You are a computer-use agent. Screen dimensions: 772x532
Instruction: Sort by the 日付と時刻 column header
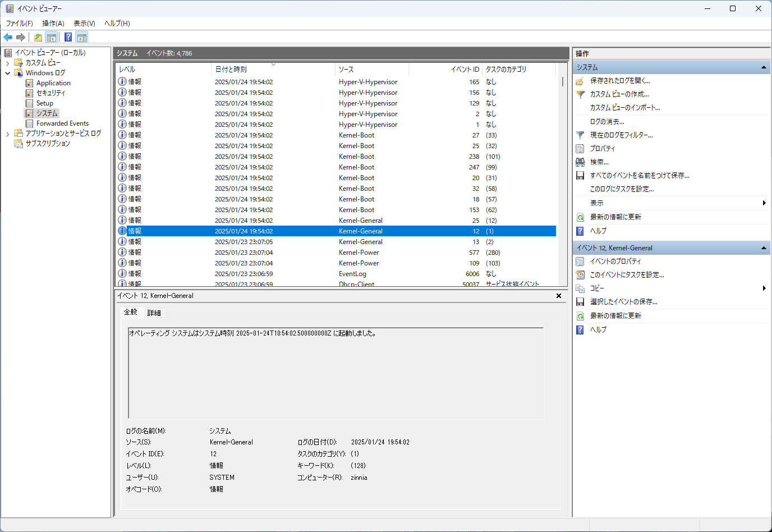231,70
